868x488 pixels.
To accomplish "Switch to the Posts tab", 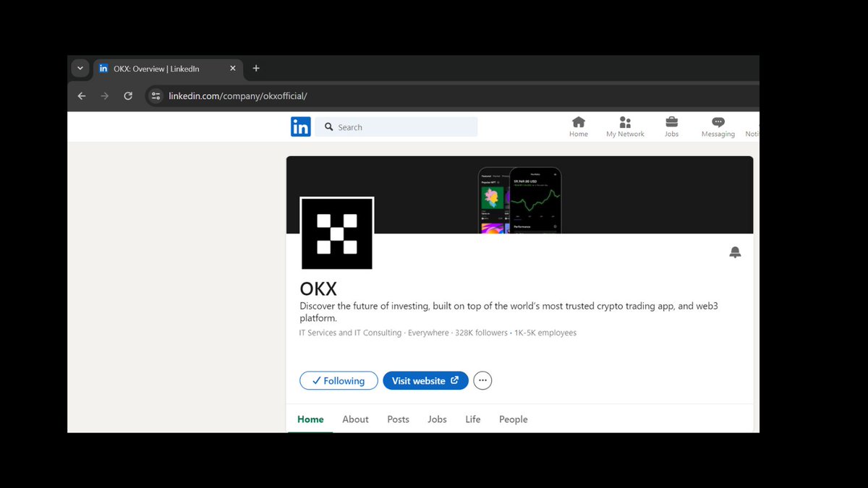I will tap(398, 419).
